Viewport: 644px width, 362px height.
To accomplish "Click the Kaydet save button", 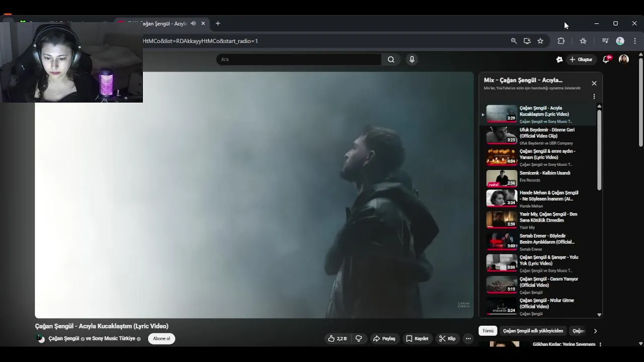I will coord(417,339).
